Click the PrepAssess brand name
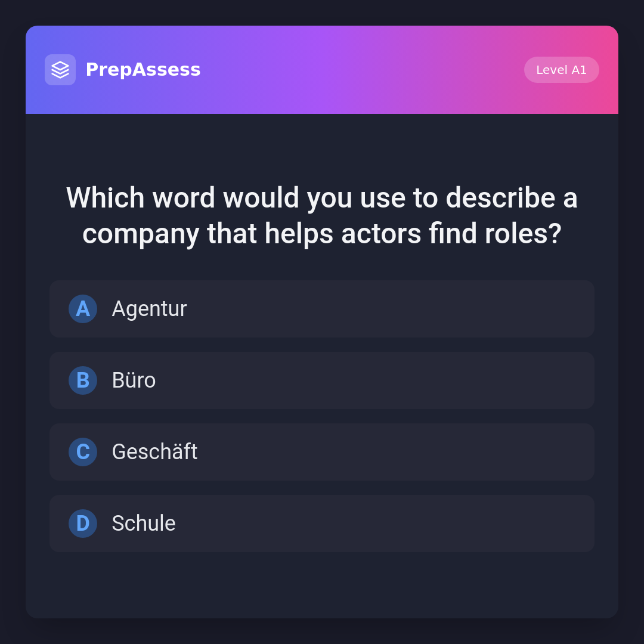Screen dimensions: 644x644 [x=143, y=70]
